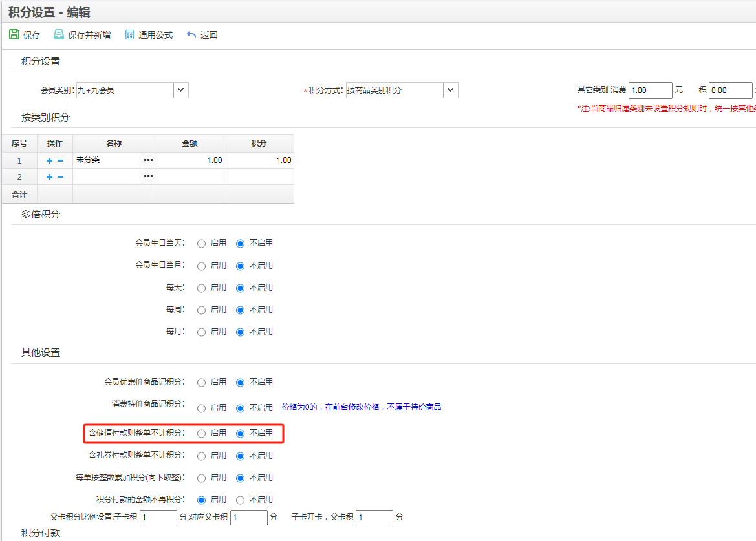Select the 会员类别 field showing 九+九会员
The image size is (756, 541).
point(125,90)
